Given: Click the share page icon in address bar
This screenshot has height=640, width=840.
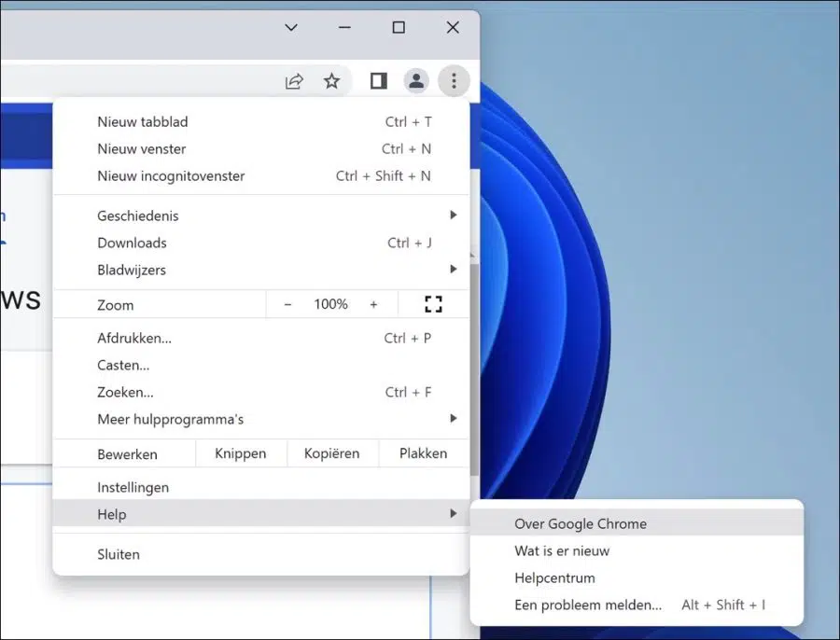Looking at the screenshot, I should coord(294,81).
